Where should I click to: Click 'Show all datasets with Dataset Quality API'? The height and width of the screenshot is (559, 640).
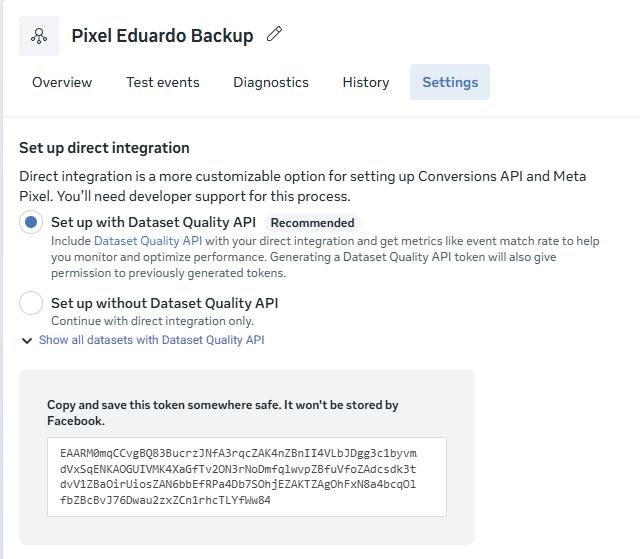coord(151,340)
